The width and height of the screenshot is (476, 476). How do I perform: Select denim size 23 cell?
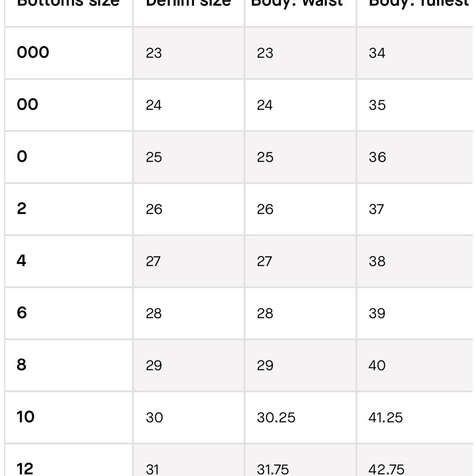[189, 53]
